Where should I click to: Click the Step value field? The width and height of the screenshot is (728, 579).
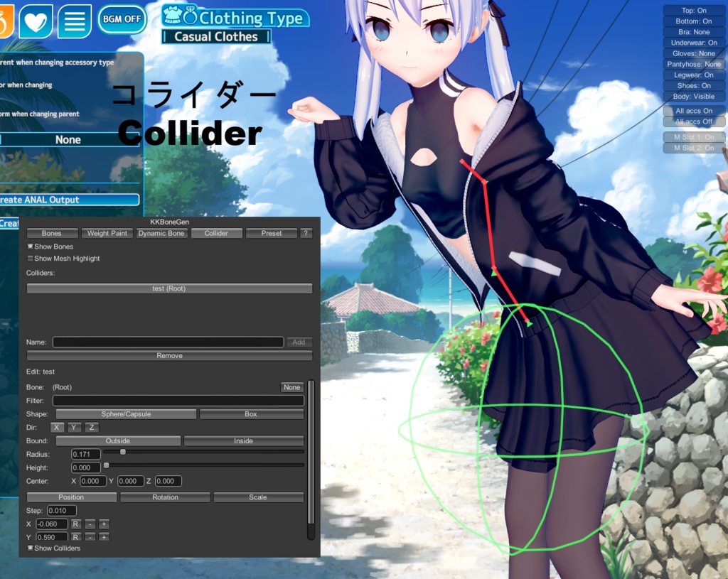click(62, 510)
